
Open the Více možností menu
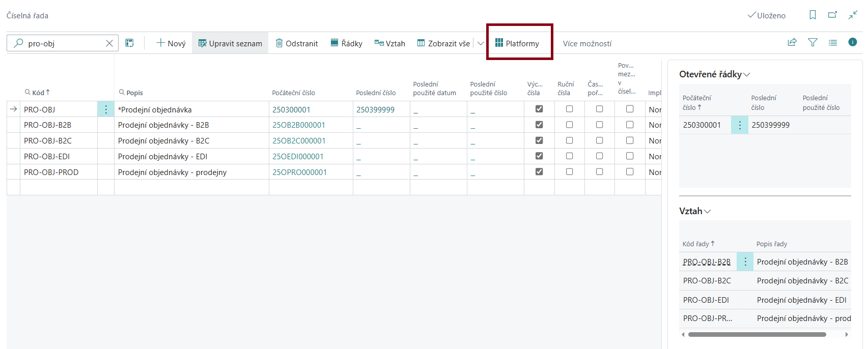coord(587,44)
